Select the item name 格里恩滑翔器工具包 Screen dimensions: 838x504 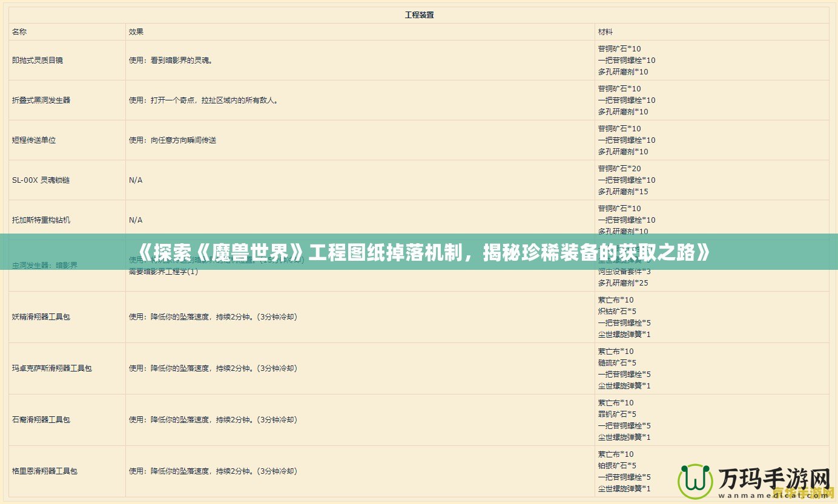tap(45, 471)
